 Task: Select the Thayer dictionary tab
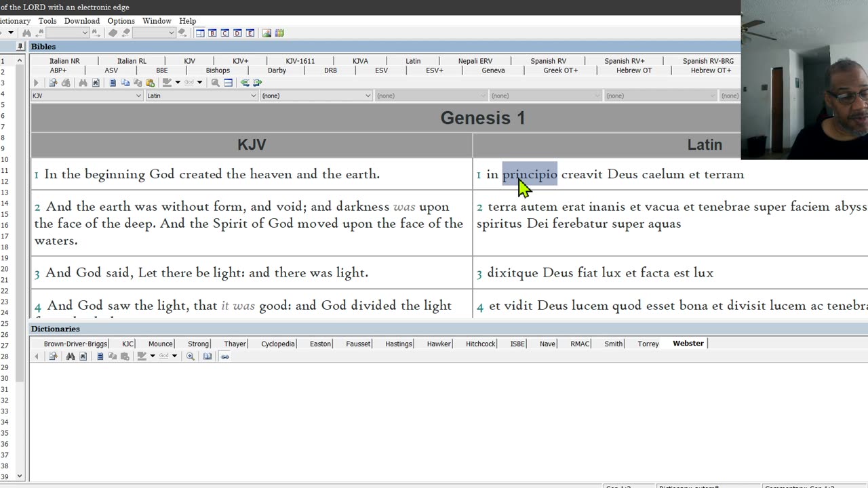point(235,344)
